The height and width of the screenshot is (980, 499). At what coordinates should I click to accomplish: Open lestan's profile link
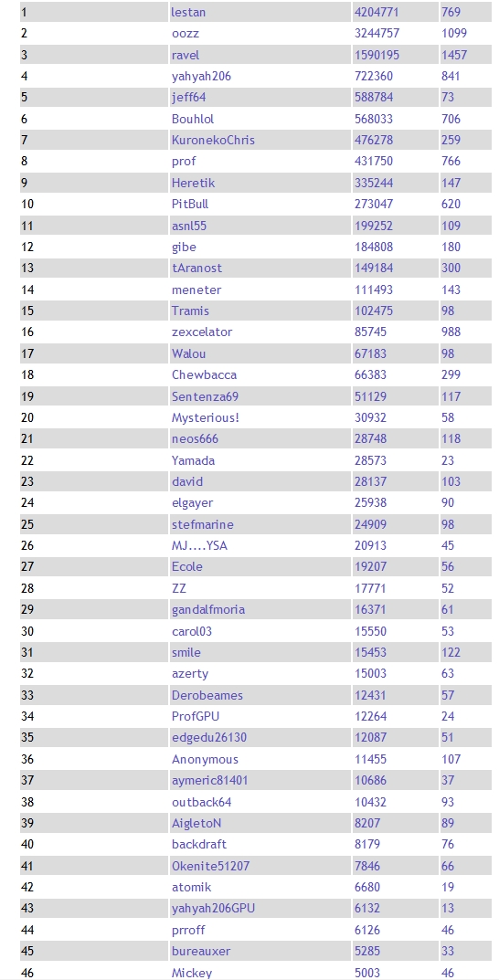pos(188,12)
